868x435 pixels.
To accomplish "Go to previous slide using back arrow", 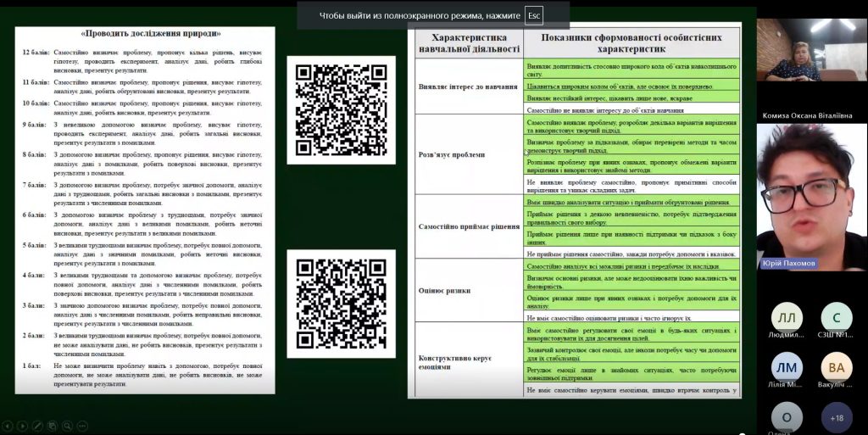I will (x=8, y=426).
